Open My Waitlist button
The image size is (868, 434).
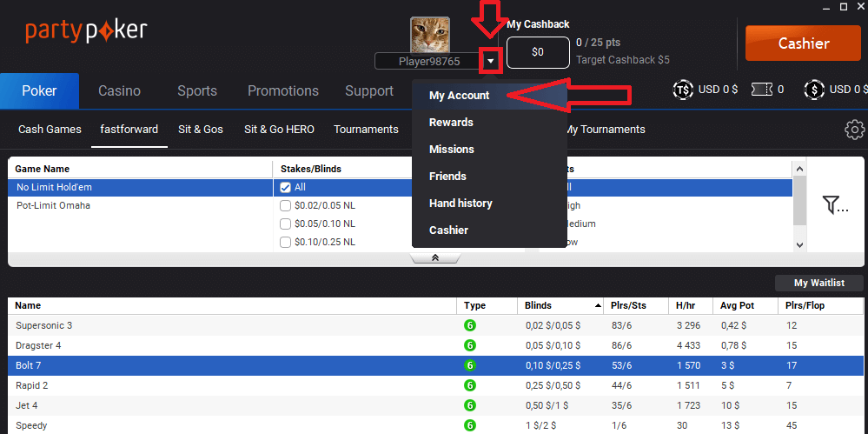point(819,283)
